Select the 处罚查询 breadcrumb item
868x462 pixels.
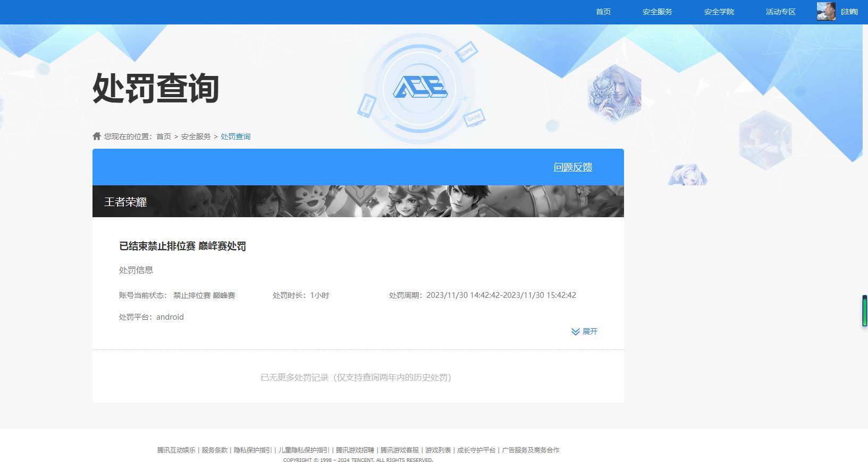235,136
